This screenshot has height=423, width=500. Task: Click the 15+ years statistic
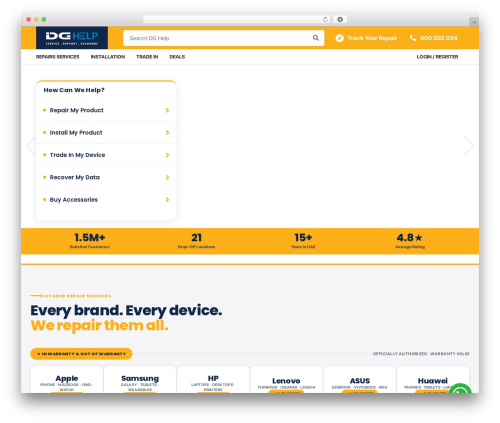click(303, 241)
